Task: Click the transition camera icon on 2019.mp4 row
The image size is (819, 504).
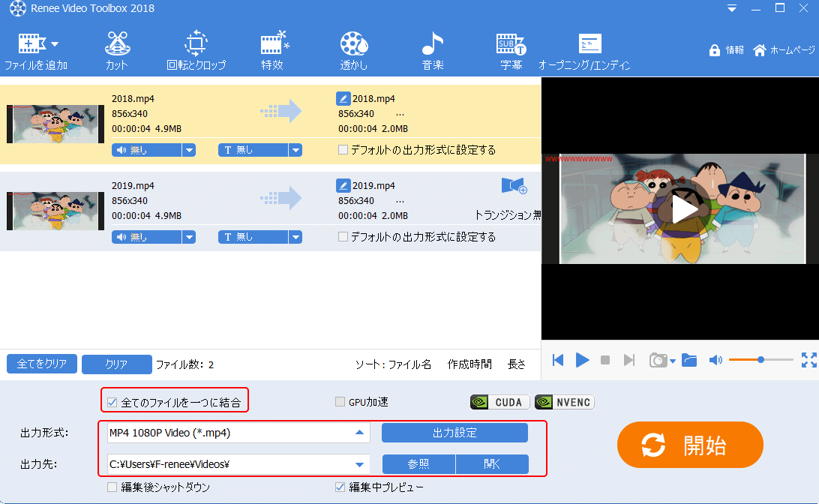Action: 514,185
